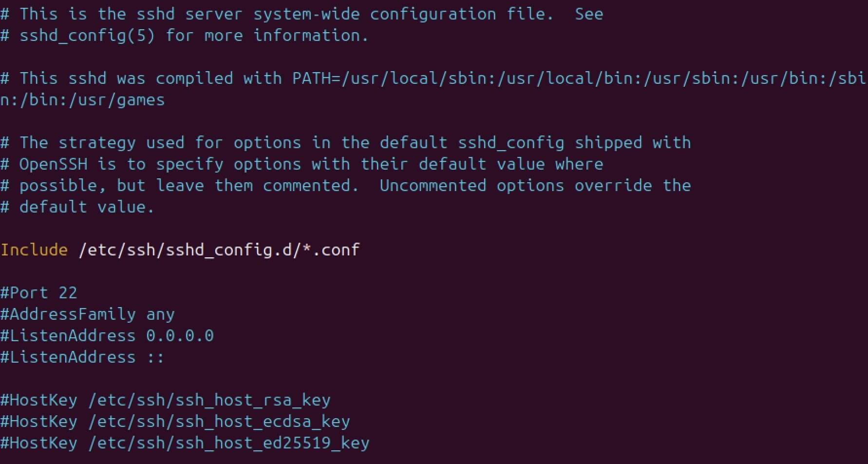
Task: Click the '# default value.' comment line
Action: [x=77, y=207]
